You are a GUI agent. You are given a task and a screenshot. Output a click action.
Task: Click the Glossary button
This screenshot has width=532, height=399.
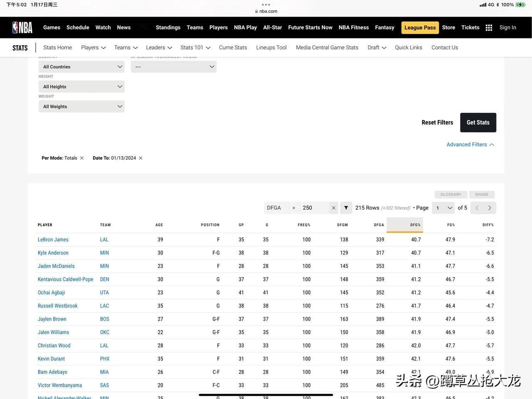point(451,194)
